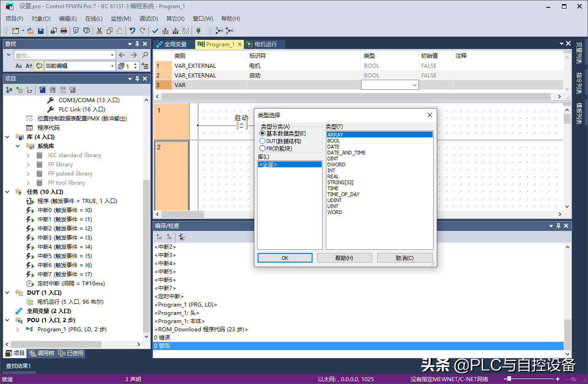
Task: Collapse the 任务 (10 入口) tree node
Action: [8, 192]
